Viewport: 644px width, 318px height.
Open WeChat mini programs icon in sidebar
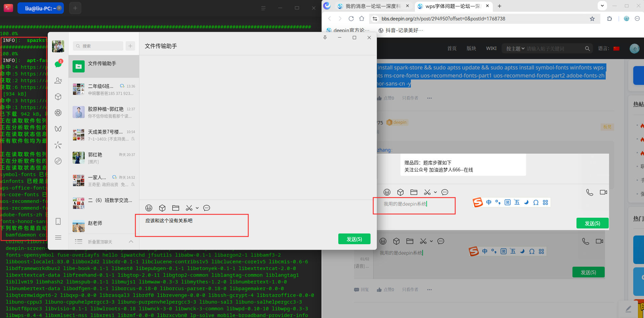point(58,161)
